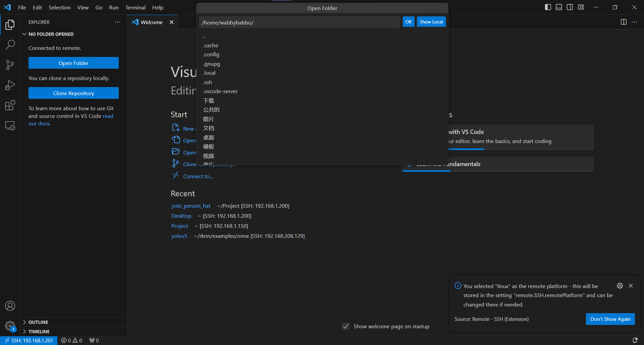Click the blue Open Folder button
This screenshot has width=644, height=345.
click(73, 63)
